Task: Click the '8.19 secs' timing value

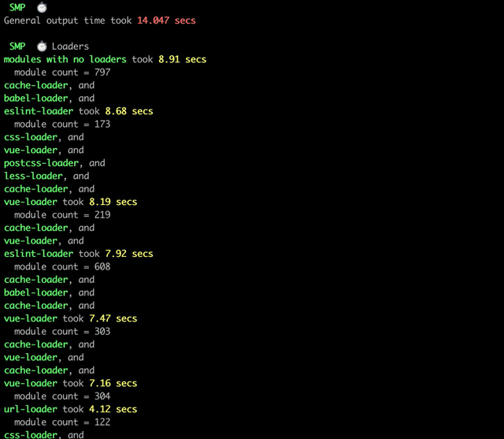Action: [x=113, y=202]
